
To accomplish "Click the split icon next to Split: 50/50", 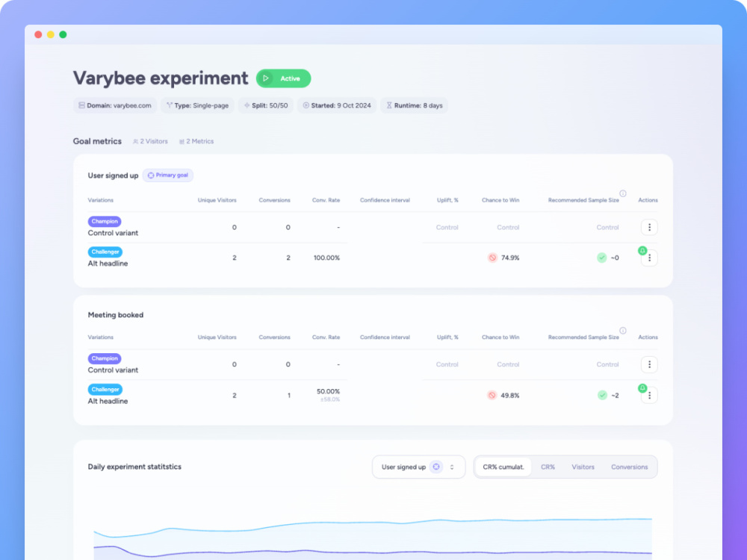I will tap(247, 105).
